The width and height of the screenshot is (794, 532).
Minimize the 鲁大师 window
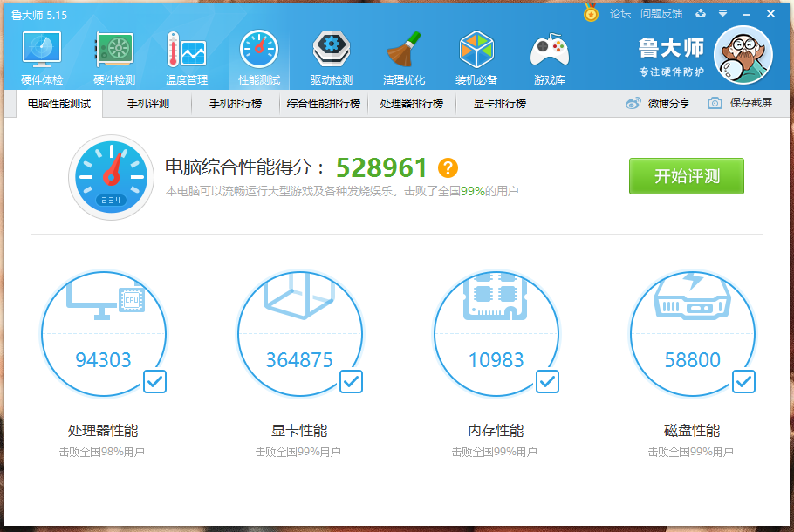point(746,14)
